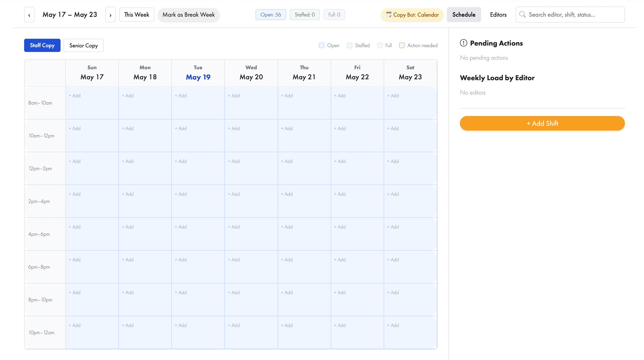Click the orange Add Shift button
Screen dimensions: 644x360
tap(542, 123)
